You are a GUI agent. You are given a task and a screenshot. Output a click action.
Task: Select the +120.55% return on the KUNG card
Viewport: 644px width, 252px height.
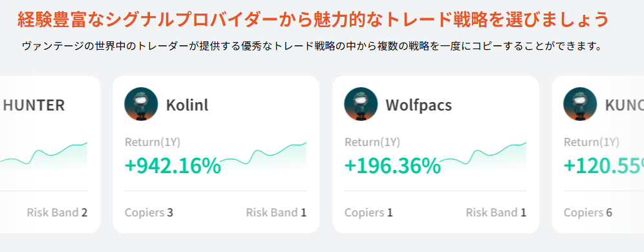(604, 166)
